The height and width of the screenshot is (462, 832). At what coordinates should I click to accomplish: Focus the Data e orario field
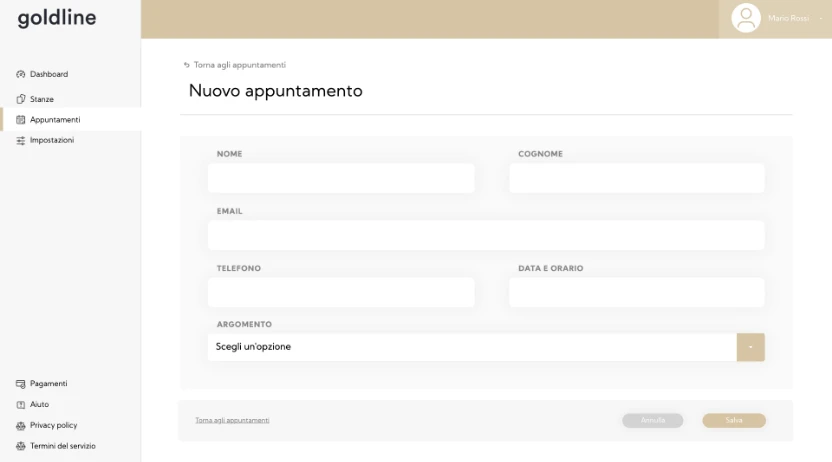point(637,292)
